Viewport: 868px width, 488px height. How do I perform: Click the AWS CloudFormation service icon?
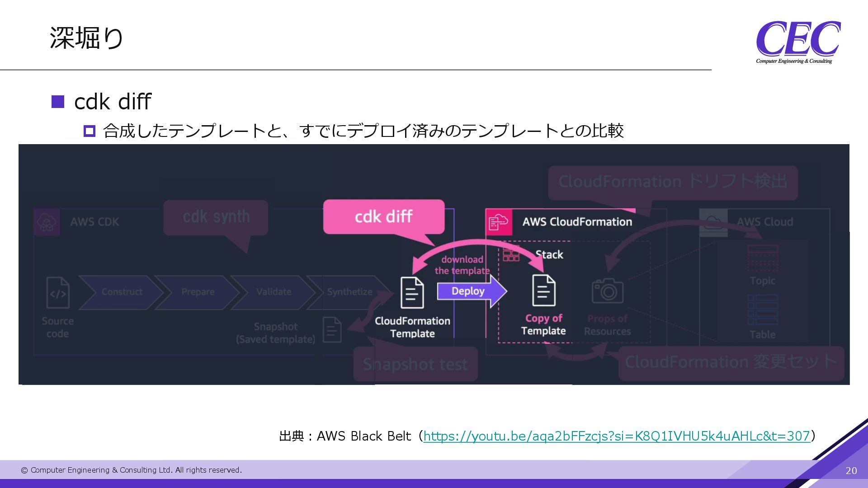pyautogui.click(x=499, y=222)
